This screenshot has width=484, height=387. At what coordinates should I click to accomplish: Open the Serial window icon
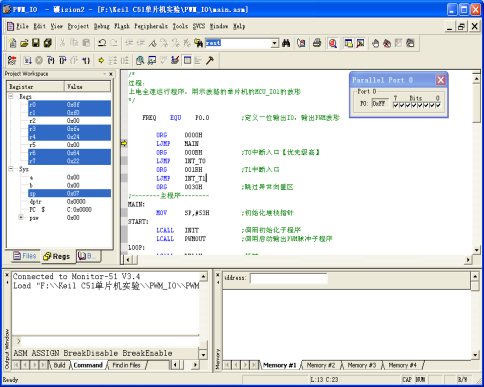click(x=175, y=60)
